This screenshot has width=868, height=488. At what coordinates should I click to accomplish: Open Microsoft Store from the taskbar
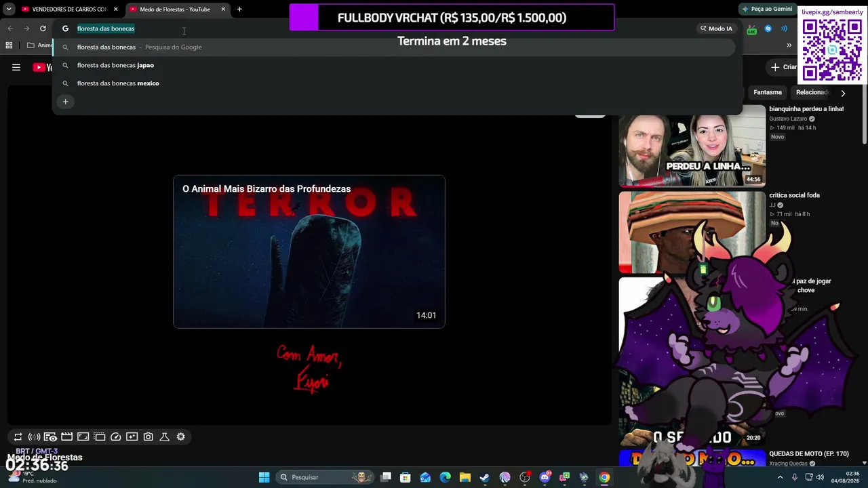point(406,477)
